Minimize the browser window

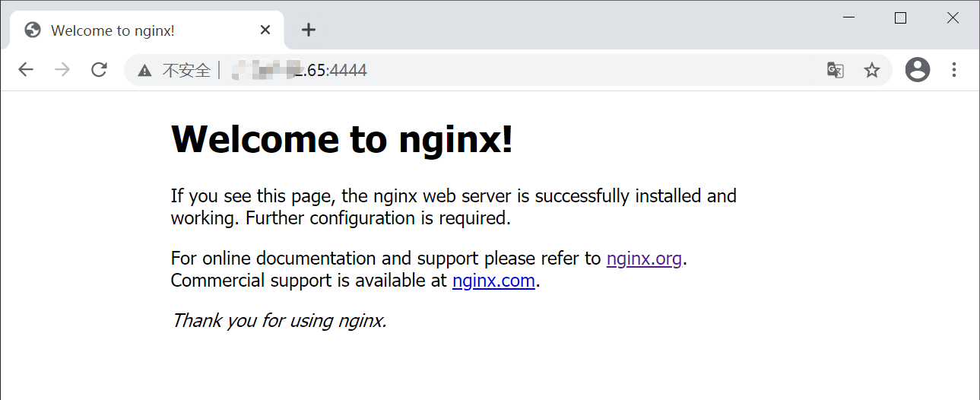849,17
